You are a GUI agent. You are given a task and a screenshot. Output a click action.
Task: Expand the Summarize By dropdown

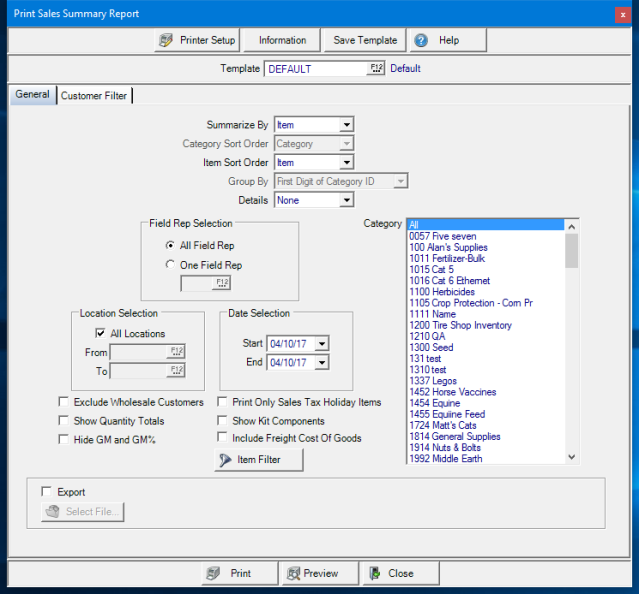click(x=346, y=125)
